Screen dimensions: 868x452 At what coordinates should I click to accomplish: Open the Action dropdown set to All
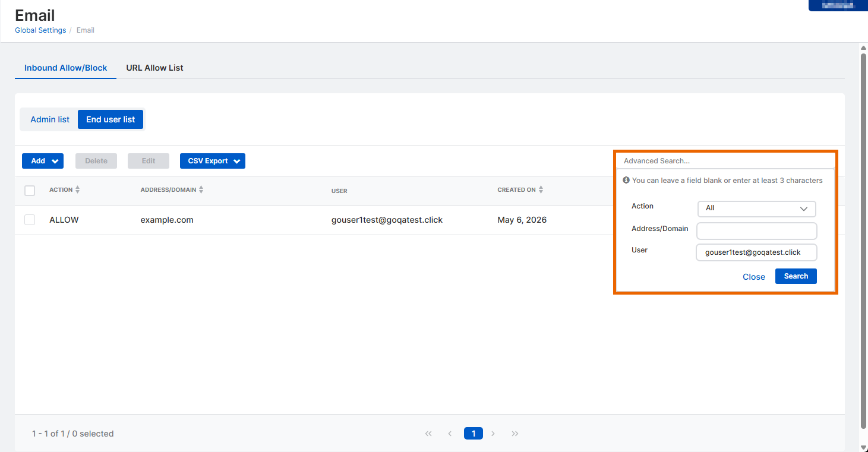757,208
